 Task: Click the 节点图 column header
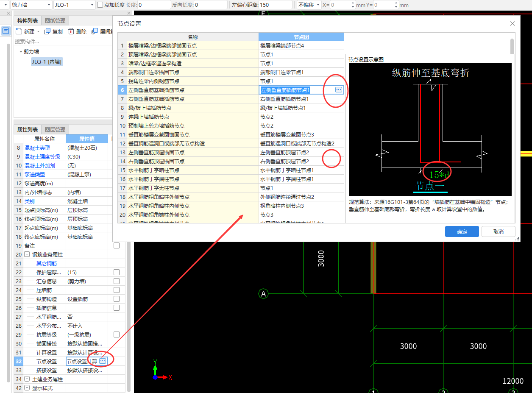pos(301,37)
